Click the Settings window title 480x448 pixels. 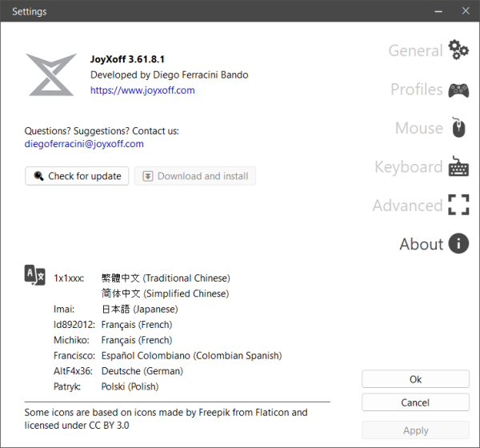[30, 12]
